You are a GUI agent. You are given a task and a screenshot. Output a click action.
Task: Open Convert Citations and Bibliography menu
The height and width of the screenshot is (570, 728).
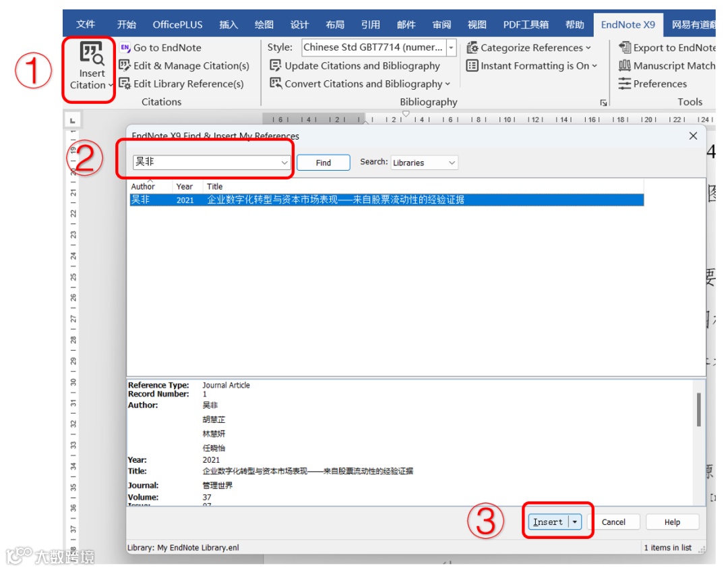[360, 84]
